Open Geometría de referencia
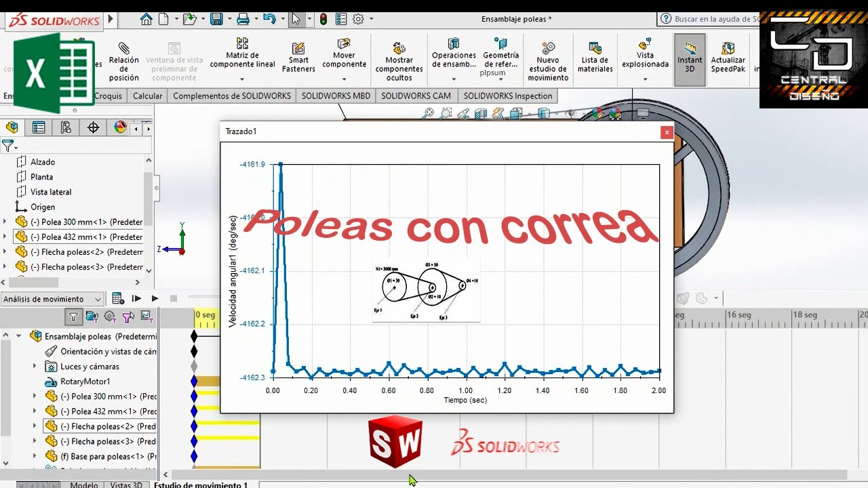The height and width of the screenshot is (488, 868). click(500, 53)
